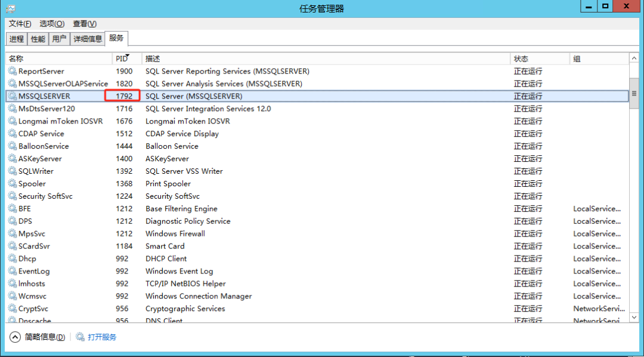Click the scrollbar down arrow
644x357 pixels.
[x=634, y=317]
